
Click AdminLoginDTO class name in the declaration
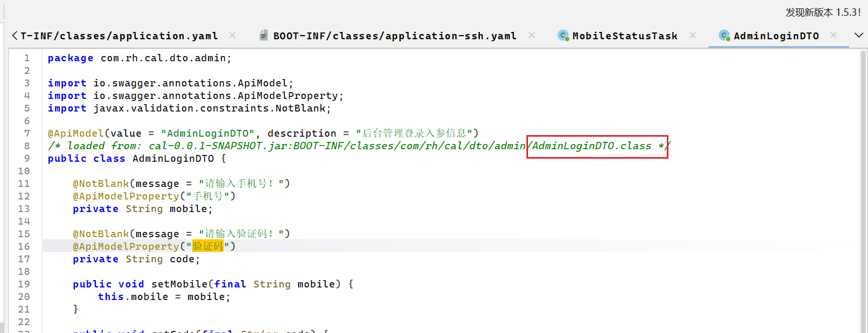pos(173,159)
